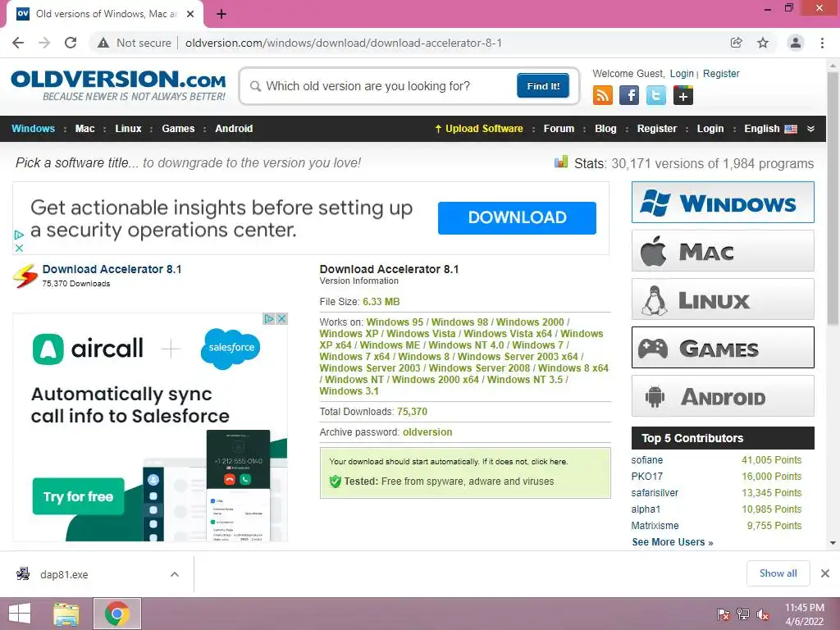
Task: Reload the page with refresh icon
Action: [x=71, y=43]
